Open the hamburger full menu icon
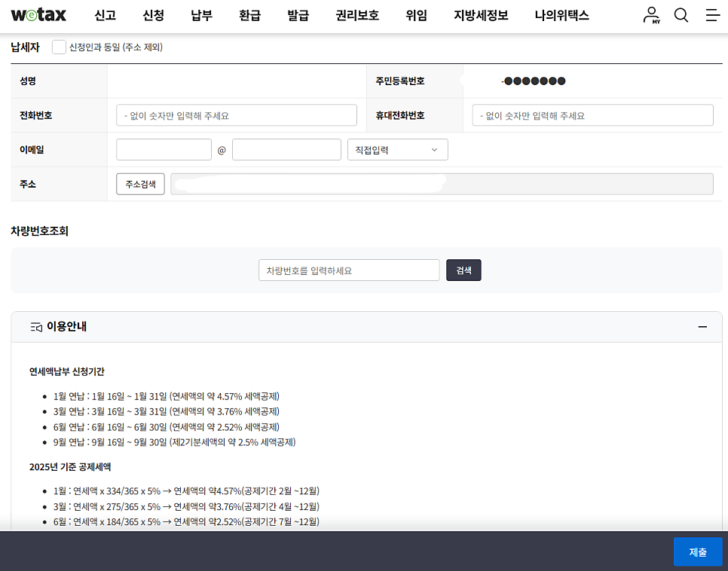 tap(712, 15)
